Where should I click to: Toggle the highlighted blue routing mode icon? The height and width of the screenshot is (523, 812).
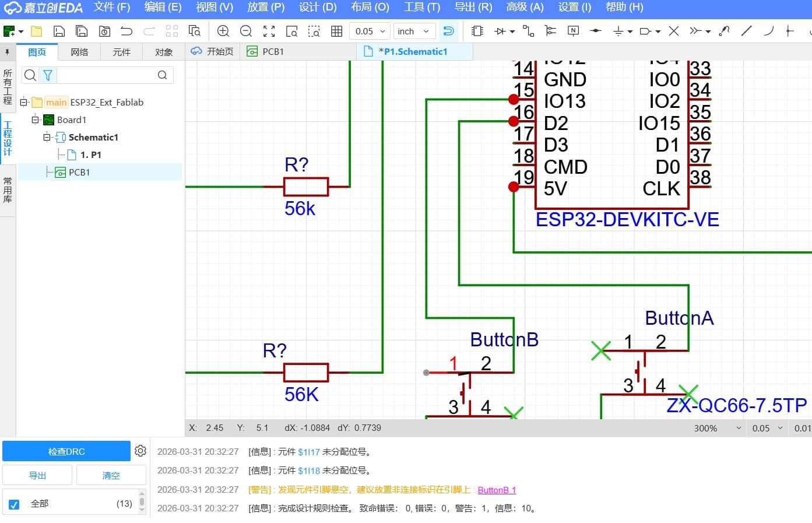pyautogui.click(x=448, y=31)
